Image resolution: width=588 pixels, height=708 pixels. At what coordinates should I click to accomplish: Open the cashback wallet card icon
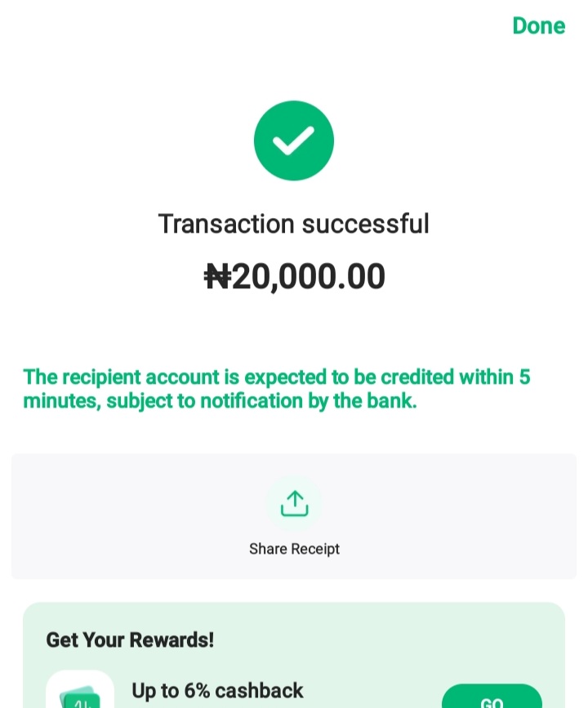(x=80, y=689)
